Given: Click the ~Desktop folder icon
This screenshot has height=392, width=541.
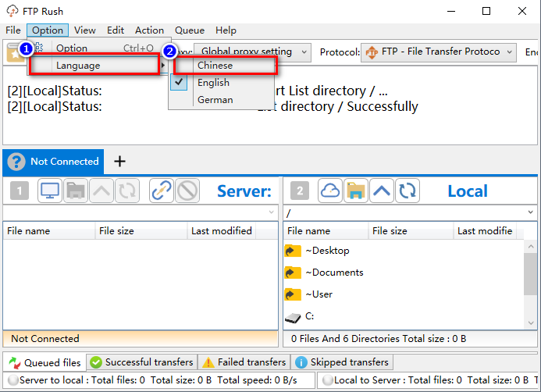Looking at the screenshot, I should click(x=293, y=251).
